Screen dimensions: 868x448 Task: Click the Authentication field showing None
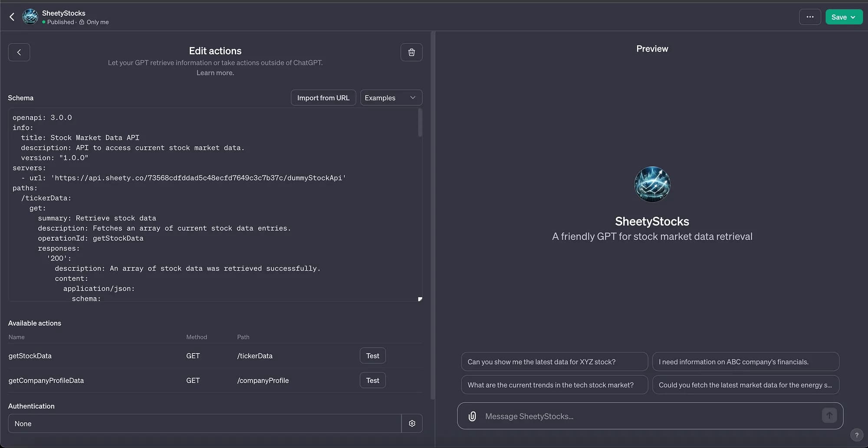(204, 423)
